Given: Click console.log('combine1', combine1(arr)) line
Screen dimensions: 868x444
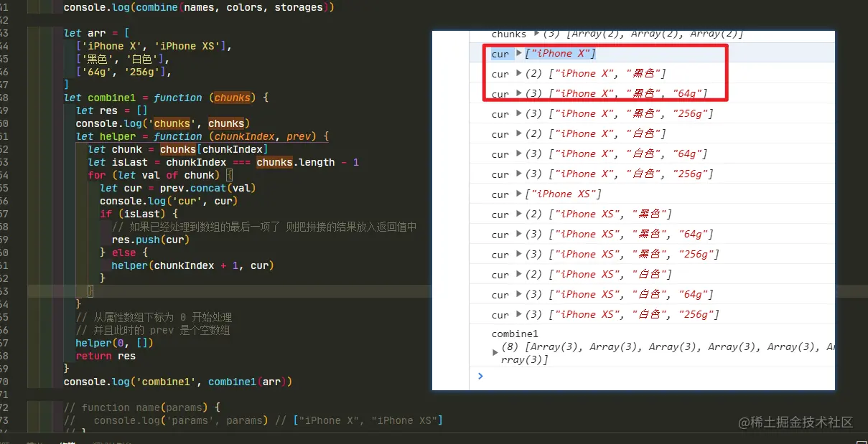Looking at the screenshot, I should tap(177, 382).
